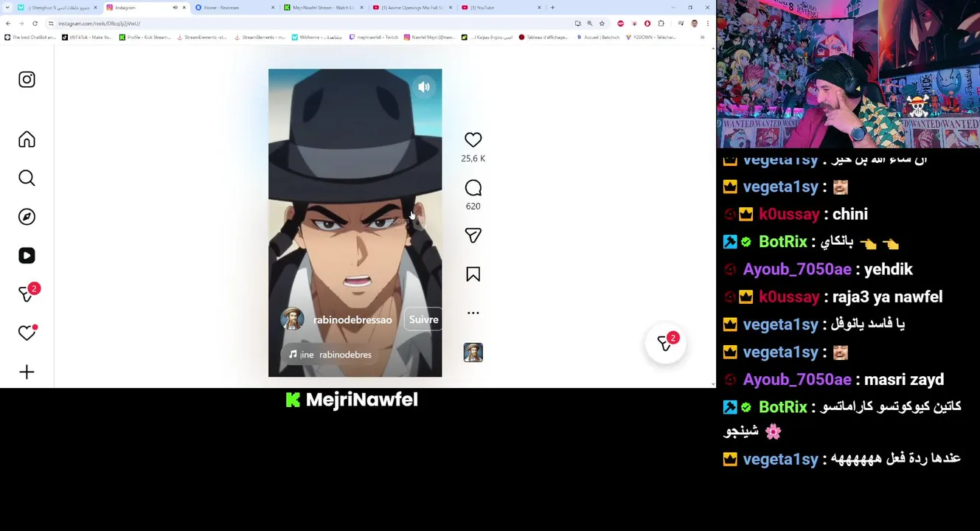Click chat message 'raja3 ya nawfel'
The width and height of the screenshot is (980, 531).
pos(887,297)
